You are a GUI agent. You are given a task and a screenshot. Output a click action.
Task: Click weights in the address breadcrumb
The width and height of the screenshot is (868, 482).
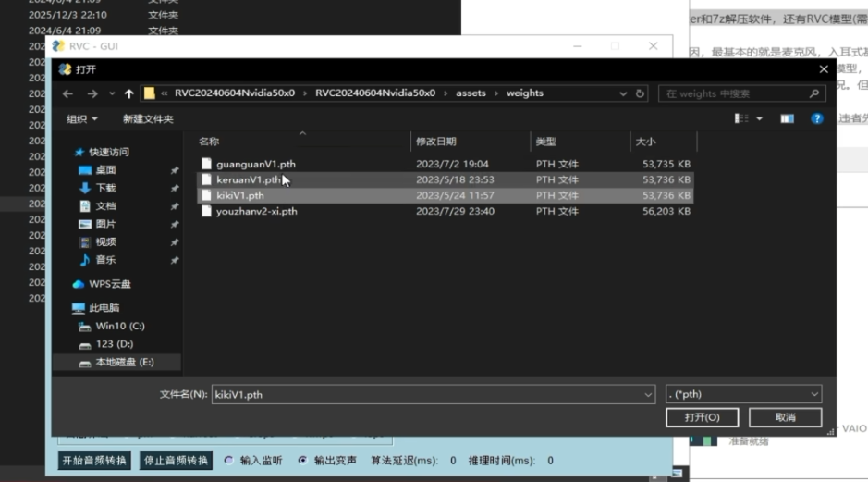point(525,93)
